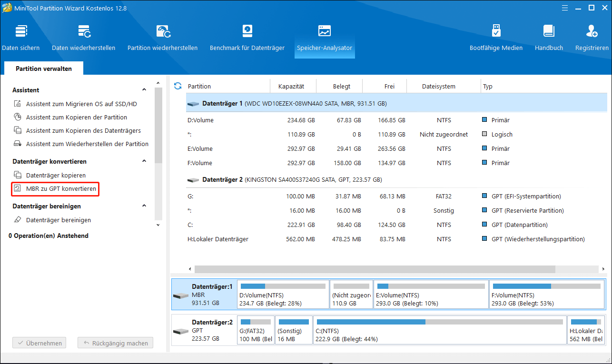The width and height of the screenshot is (612, 364).
Task: Select Datenträger 1 header row icon
Action: pyautogui.click(x=193, y=103)
